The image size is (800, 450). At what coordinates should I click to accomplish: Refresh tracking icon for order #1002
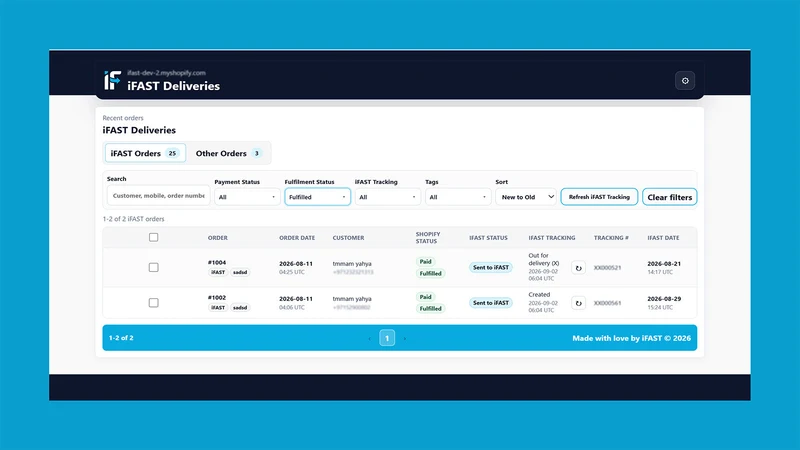pyautogui.click(x=578, y=303)
